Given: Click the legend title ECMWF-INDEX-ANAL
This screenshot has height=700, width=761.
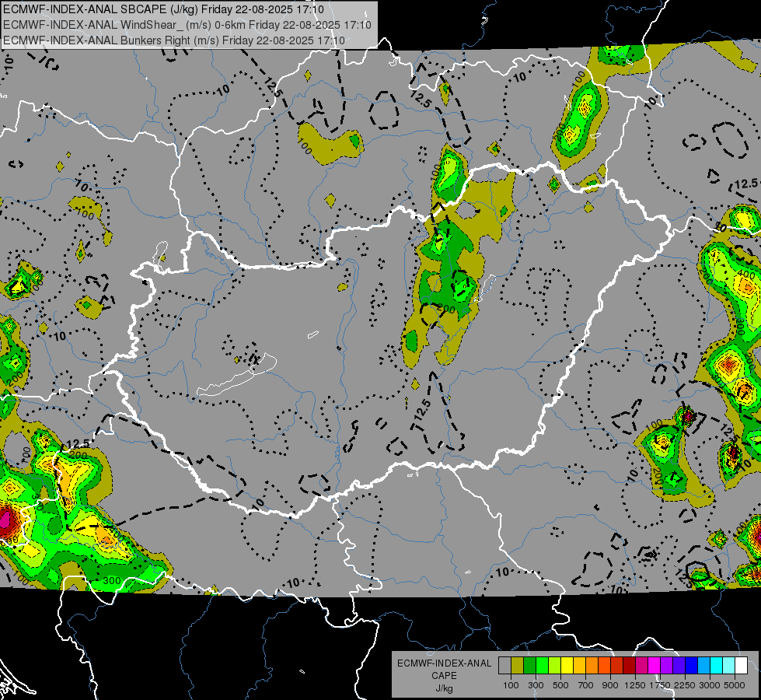Looking at the screenshot, I should click(444, 663).
